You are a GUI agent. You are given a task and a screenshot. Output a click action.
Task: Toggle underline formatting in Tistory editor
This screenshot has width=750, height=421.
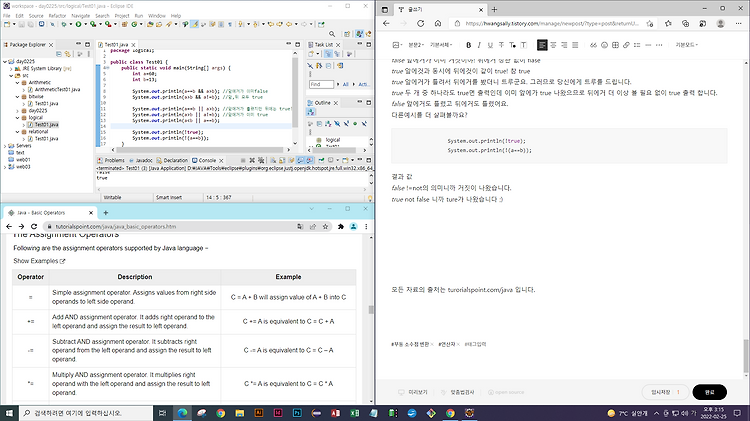tap(490, 45)
